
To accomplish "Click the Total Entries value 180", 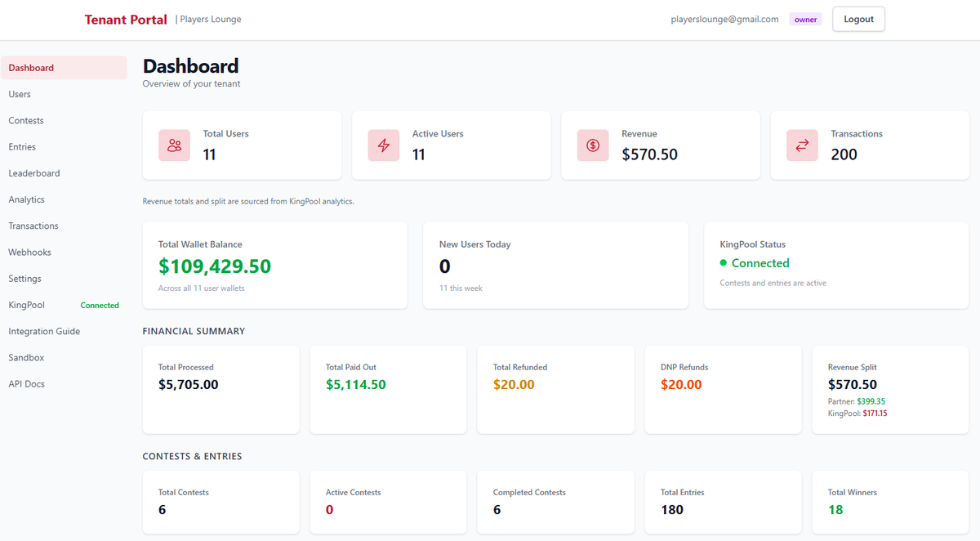I will 672,509.
